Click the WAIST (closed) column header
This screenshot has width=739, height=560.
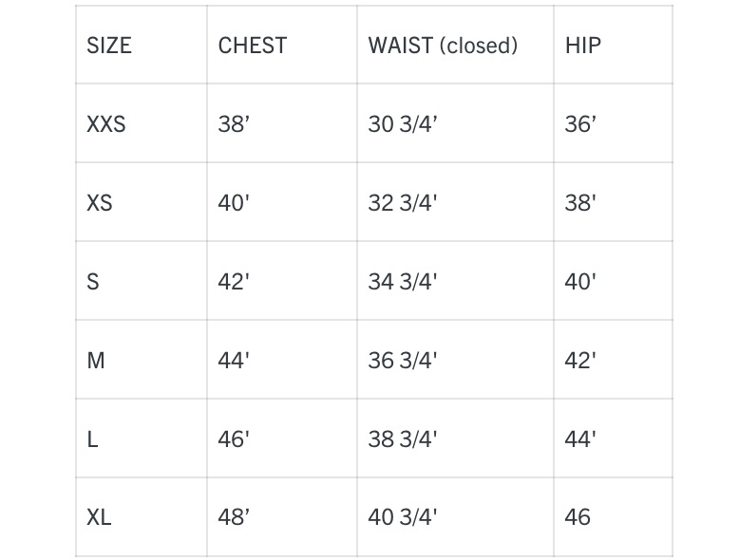(x=443, y=46)
